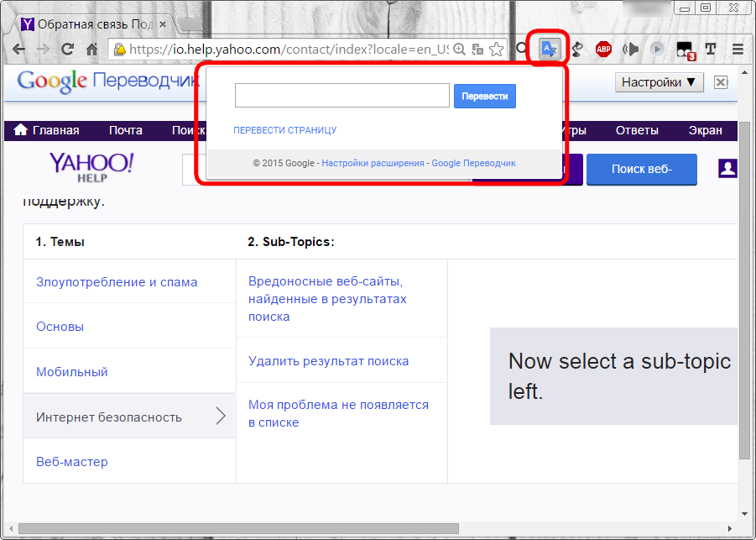Close the Обратная связь tab

click(163, 24)
